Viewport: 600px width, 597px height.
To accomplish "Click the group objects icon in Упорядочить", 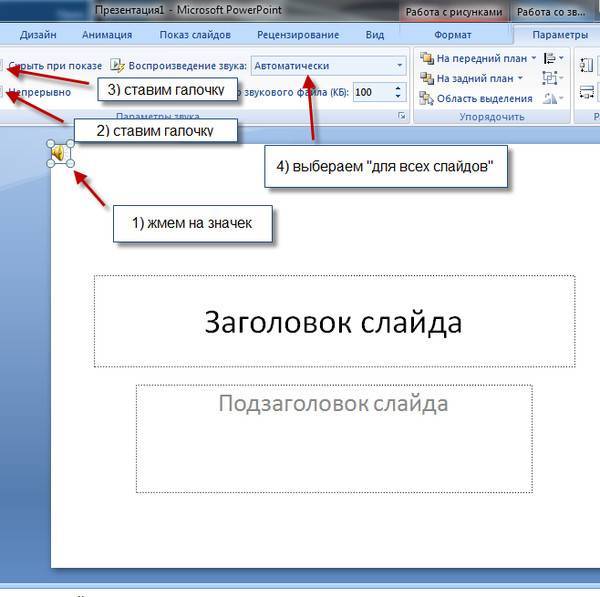I will pyautogui.click(x=549, y=78).
